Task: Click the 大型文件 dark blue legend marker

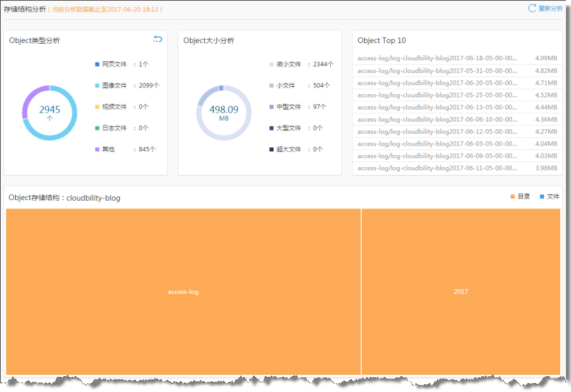Action: [x=272, y=128]
